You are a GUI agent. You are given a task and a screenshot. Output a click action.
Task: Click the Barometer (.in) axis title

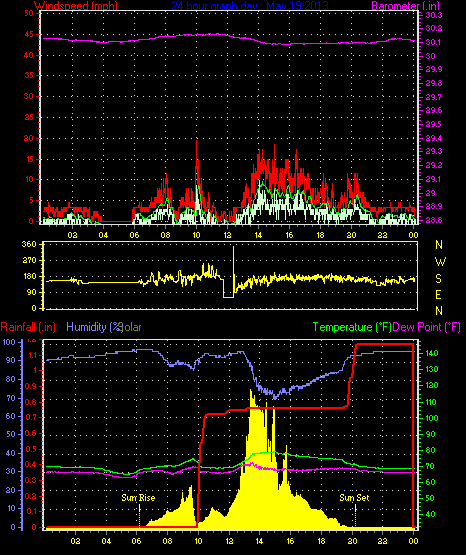click(405, 6)
